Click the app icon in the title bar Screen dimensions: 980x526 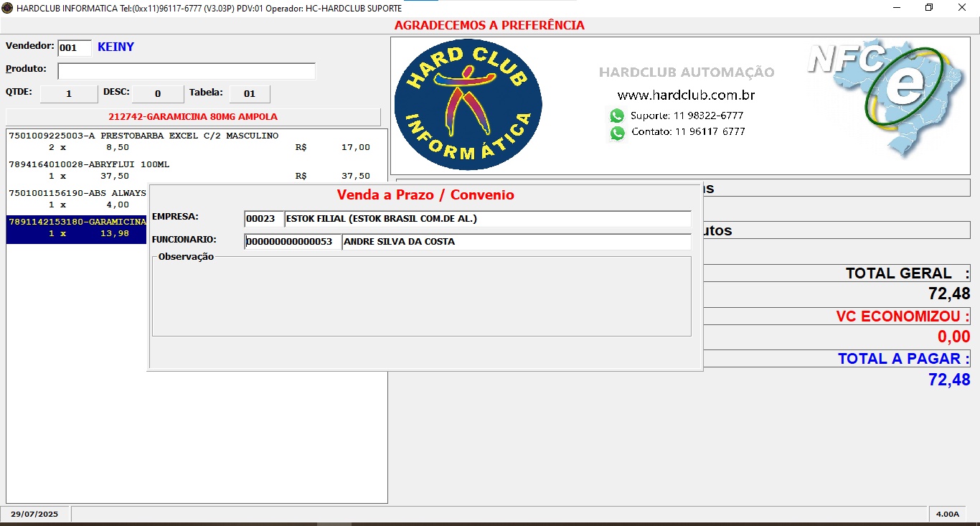point(7,7)
